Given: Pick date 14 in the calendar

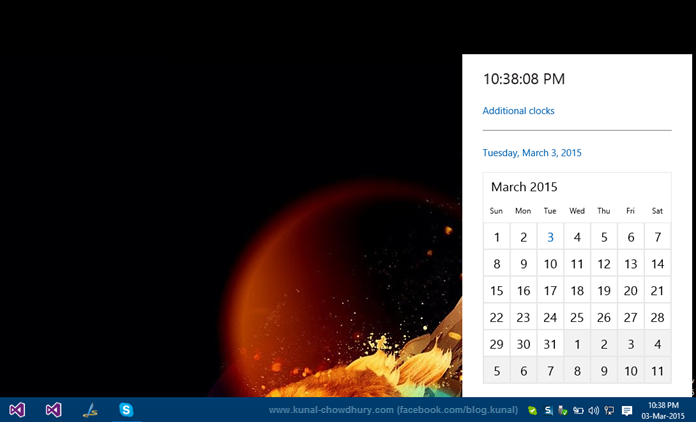Looking at the screenshot, I should pos(657,264).
